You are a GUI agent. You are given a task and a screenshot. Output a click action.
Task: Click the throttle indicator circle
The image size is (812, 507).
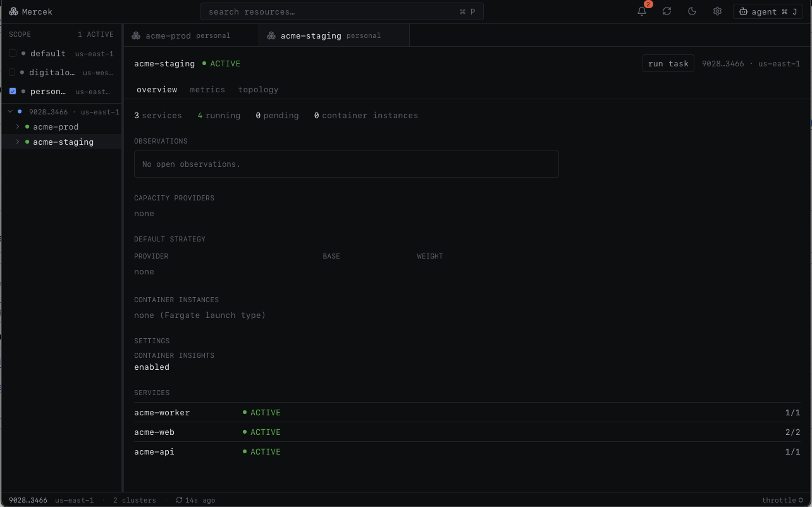point(801,500)
